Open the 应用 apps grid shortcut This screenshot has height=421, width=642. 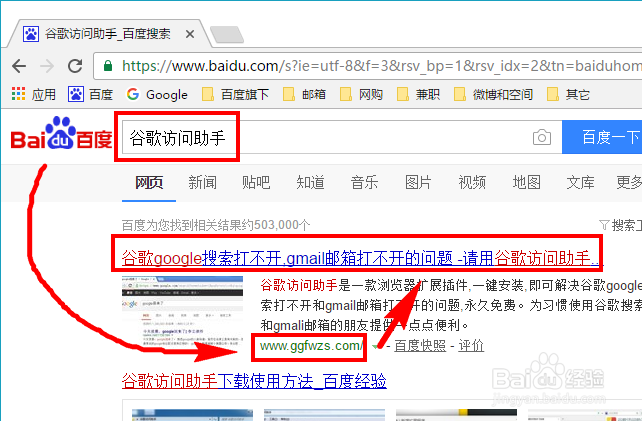coord(34,94)
